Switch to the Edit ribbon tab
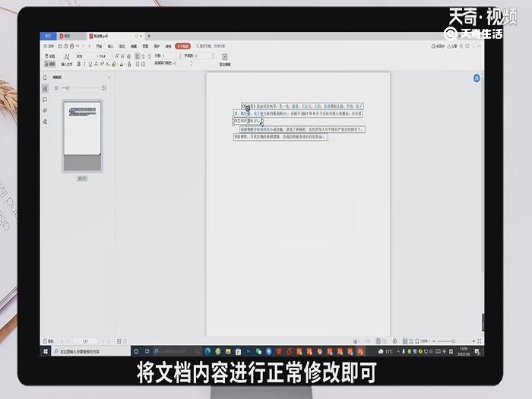Screen dimensions: 532x399 pos(134,46)
